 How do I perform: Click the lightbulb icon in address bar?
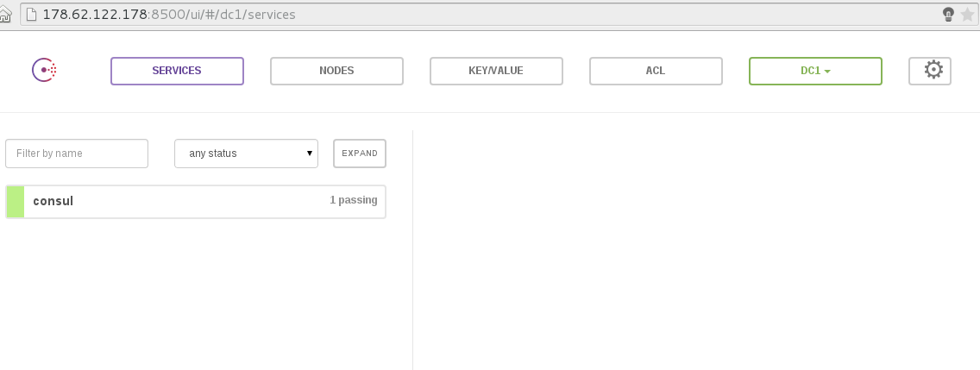(x=949, y=14)
